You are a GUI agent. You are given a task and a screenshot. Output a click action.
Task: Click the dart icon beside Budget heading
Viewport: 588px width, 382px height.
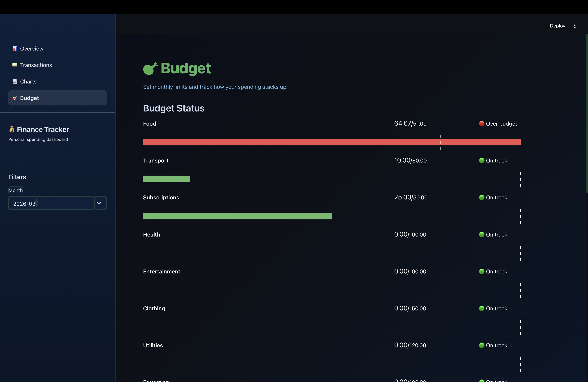tap(150, 69)
